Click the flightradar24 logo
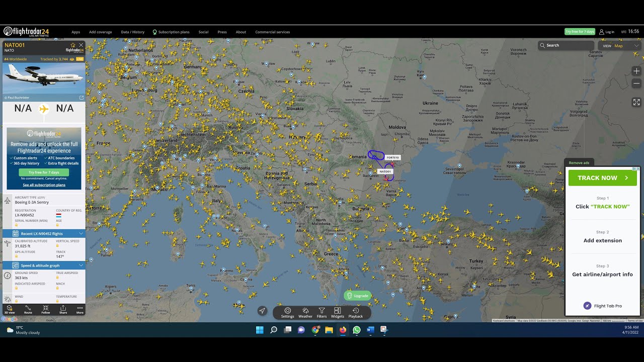The image size is (644, 362). pyautogui.click(x=26, y=32)
